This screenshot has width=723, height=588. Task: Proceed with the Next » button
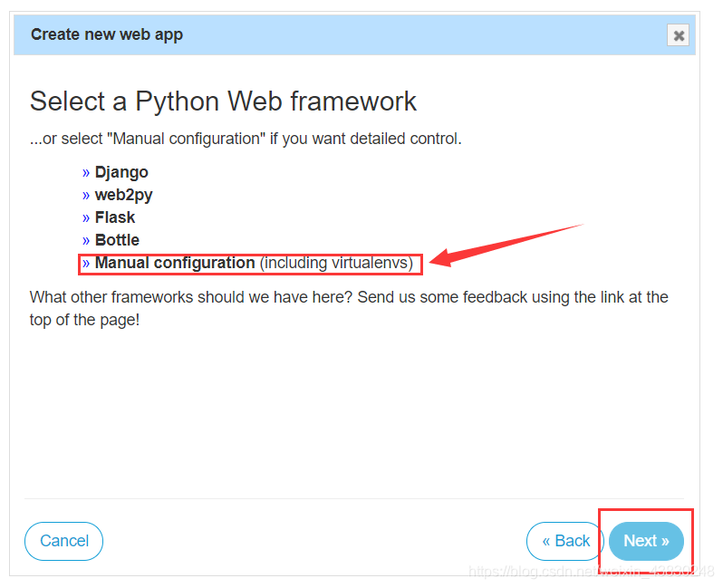coord(646,541)
